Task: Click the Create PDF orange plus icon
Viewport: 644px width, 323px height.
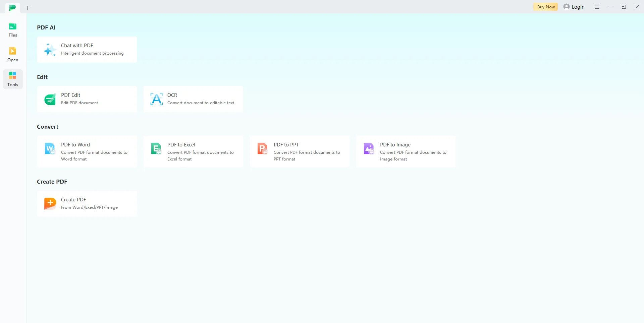Action: coord(50,203)
